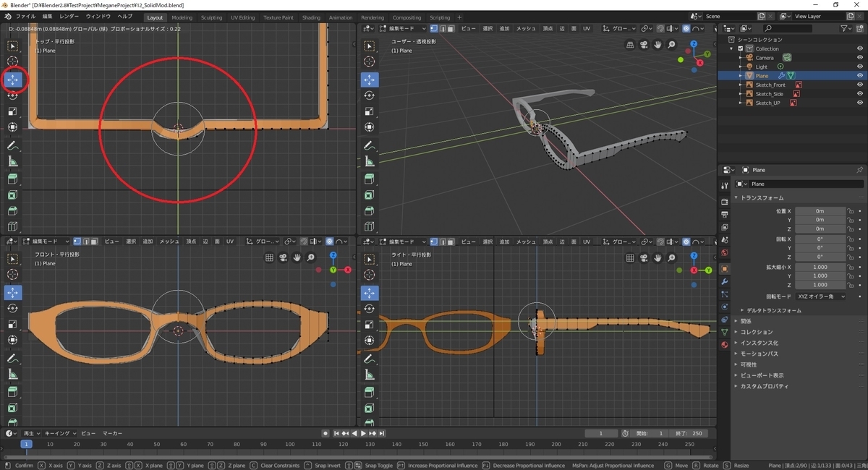
Task: Click the マーカー menu in timeline header
Action: pyautogui.click(x=112, y=433)
